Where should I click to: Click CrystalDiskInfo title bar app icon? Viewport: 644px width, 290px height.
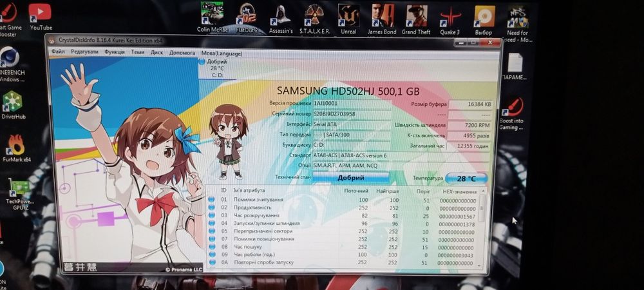point(53,40)
